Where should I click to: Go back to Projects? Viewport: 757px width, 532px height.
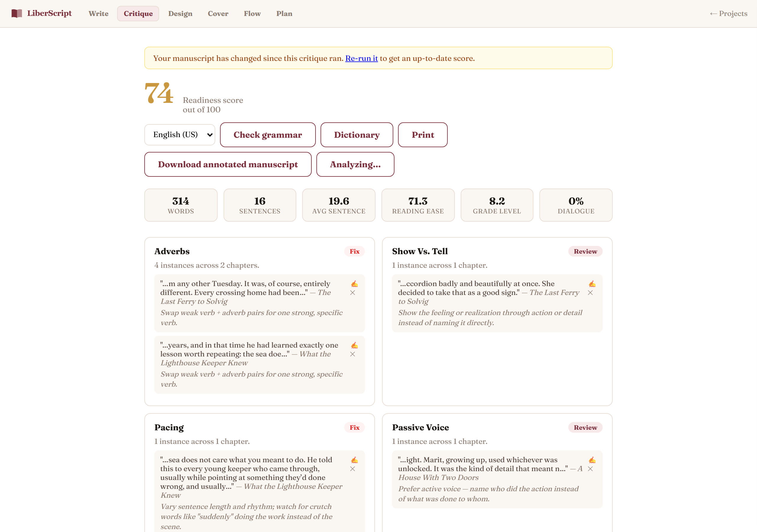pyautogui.click(x=728, y=14)
